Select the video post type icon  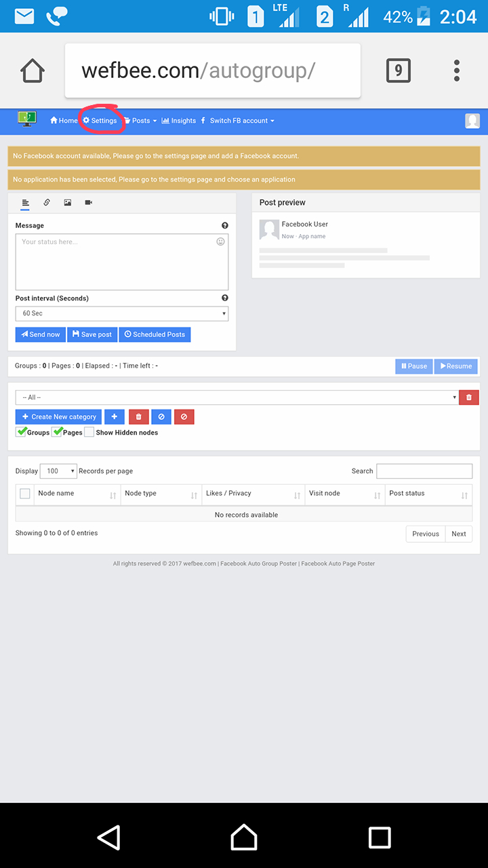point(89,202)
